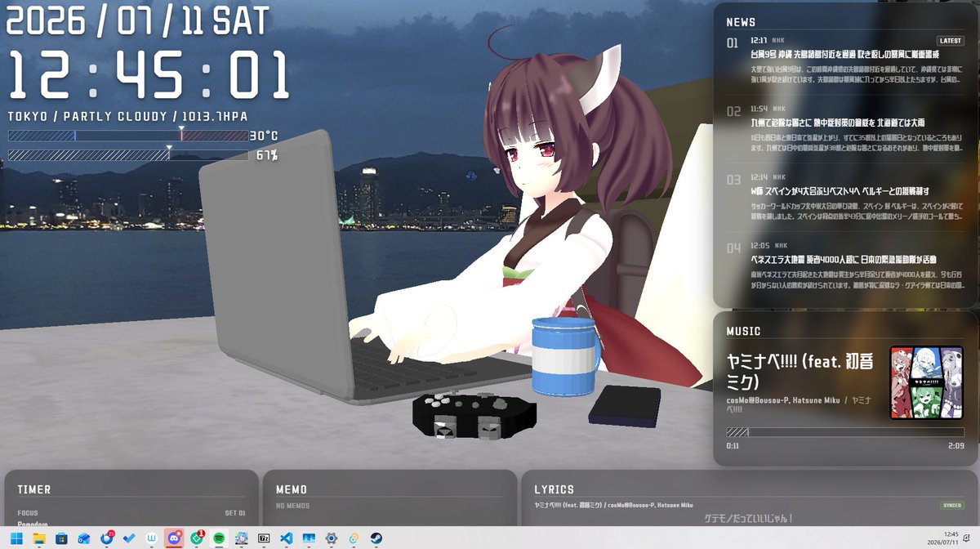Screen dimensions: 980x549
Task: Click the LATEST badge on the news
Action: click(951, 40)
